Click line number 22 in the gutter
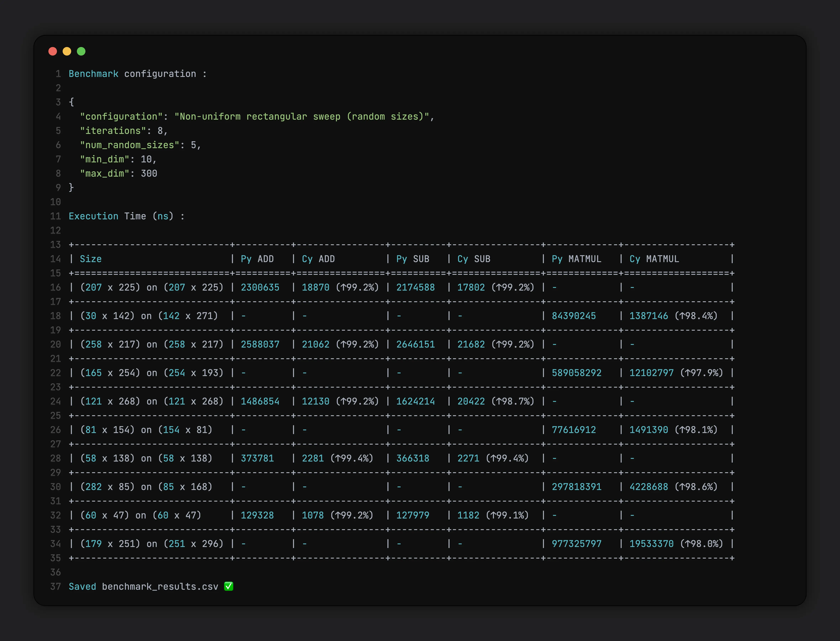This screenshot has width=840, height=641. pos(56,373)
